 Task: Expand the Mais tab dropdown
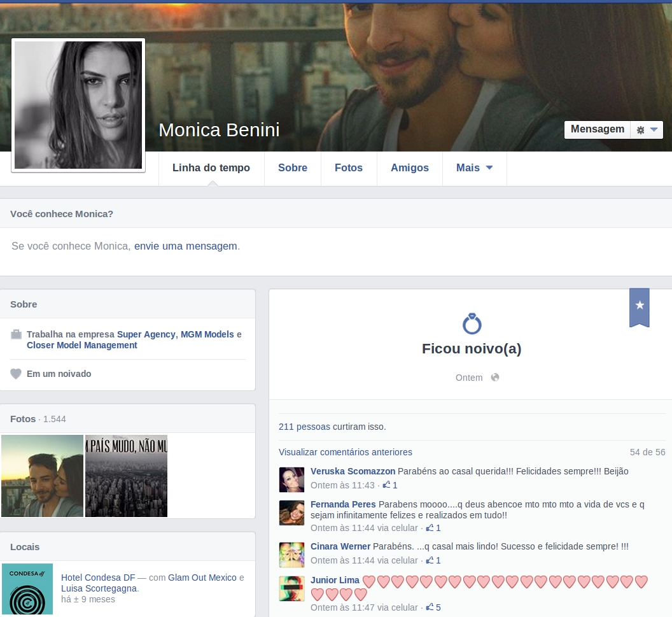(474, 168)
